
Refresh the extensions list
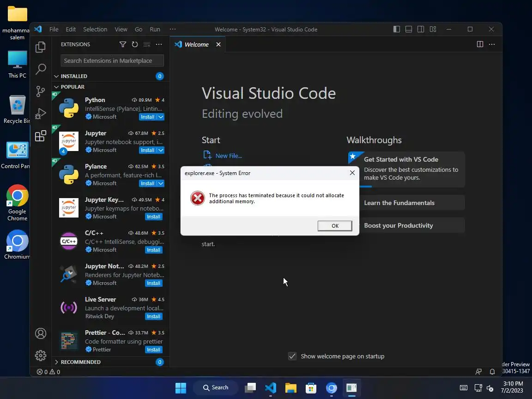(x=135, y=44)
